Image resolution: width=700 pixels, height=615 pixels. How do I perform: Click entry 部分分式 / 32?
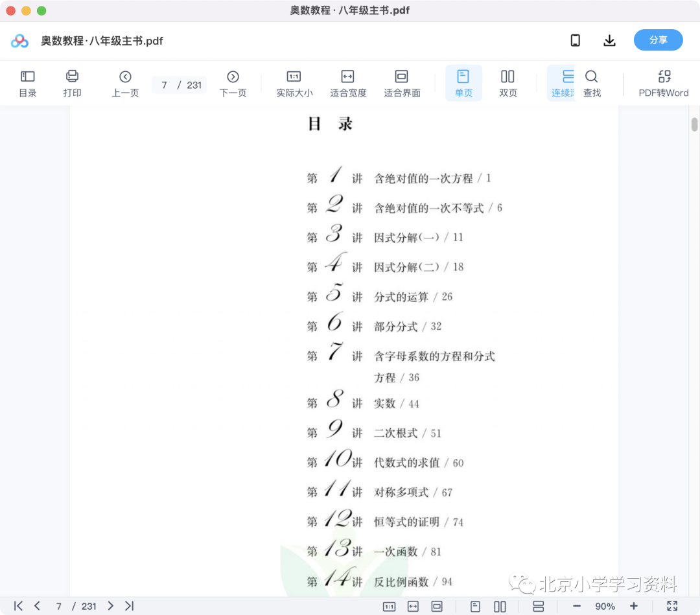[x=408, y=326]
